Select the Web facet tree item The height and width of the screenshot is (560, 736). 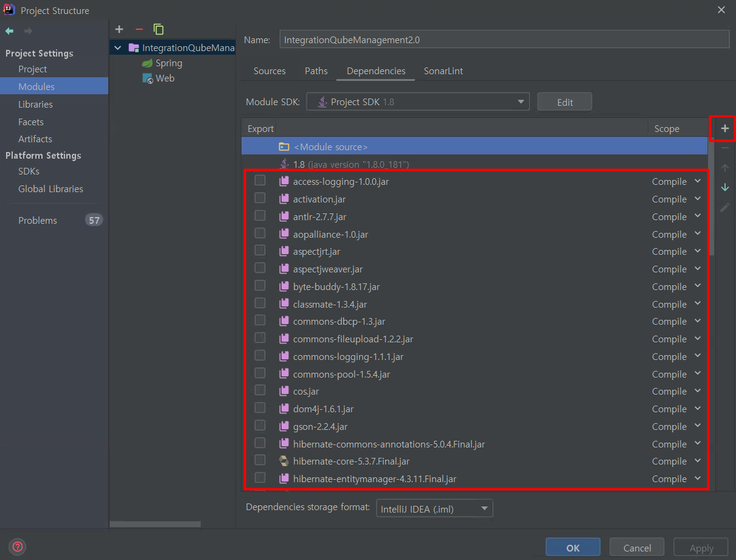click(x=165, y=78)
